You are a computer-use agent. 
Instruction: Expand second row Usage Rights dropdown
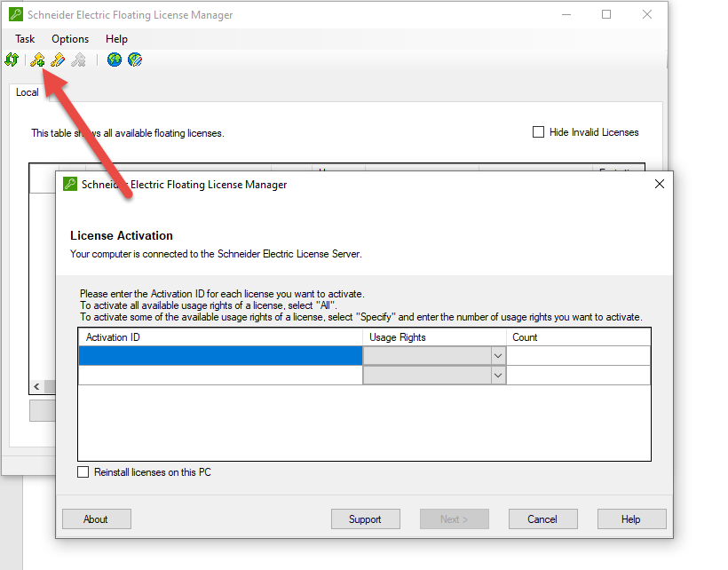(x=498, y=375)
